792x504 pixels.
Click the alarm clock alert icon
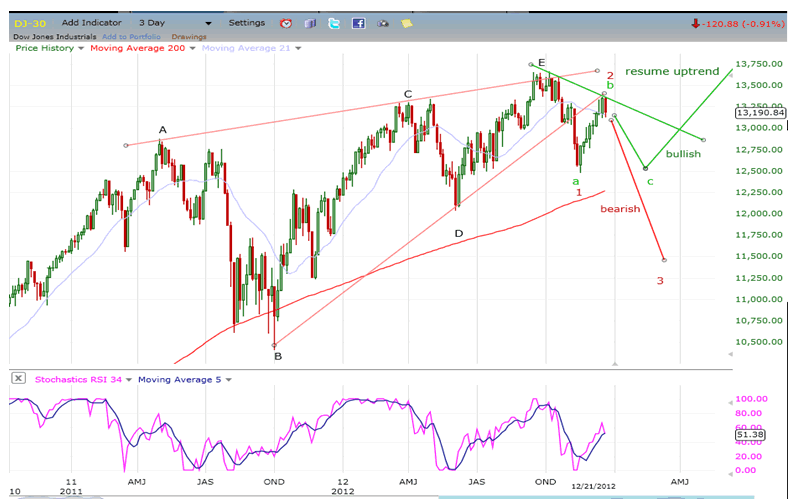286,23
